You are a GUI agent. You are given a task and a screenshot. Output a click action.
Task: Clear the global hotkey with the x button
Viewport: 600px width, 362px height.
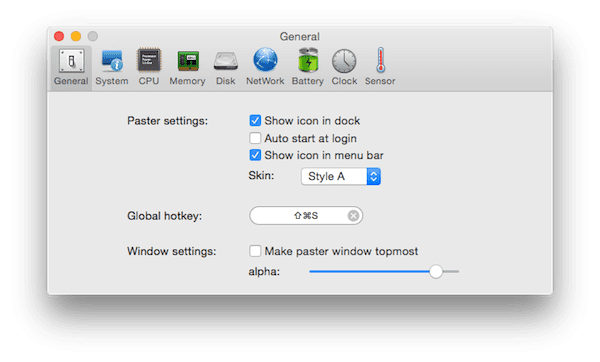click(x=353, y=216)
